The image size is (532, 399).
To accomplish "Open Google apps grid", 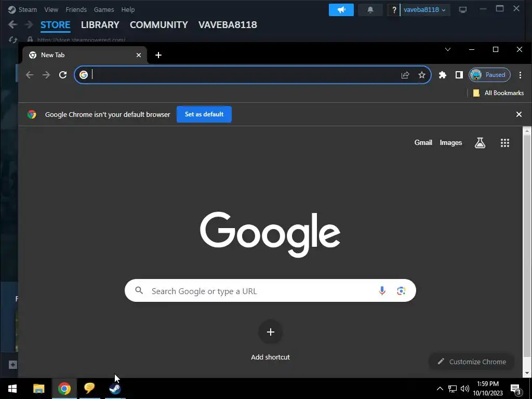I will tap(505, 143).
